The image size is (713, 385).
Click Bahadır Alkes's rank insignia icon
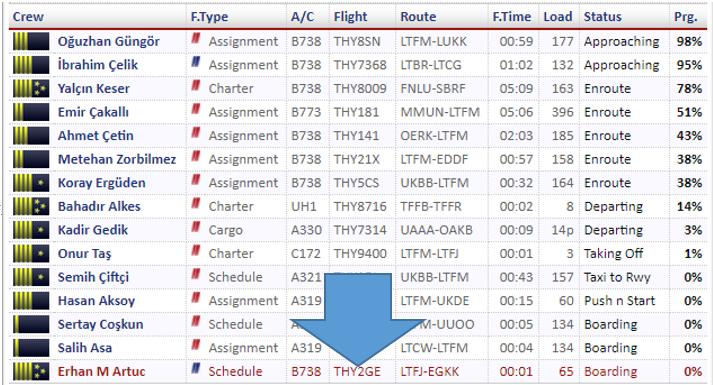[31, 206]
